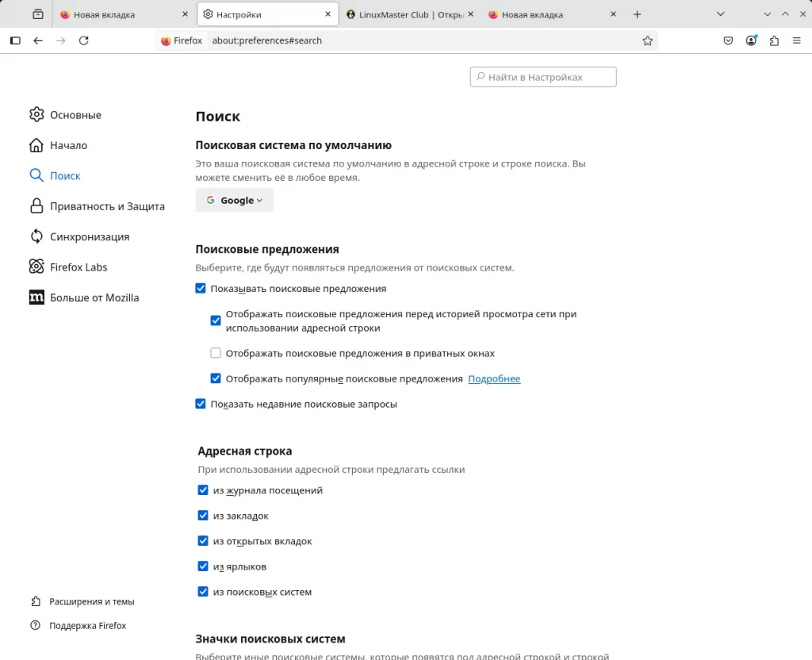The height and width of the screenshot is (660, 812).
Task: Focus the Найти в Настройках search box
Action: pos(543,77)
